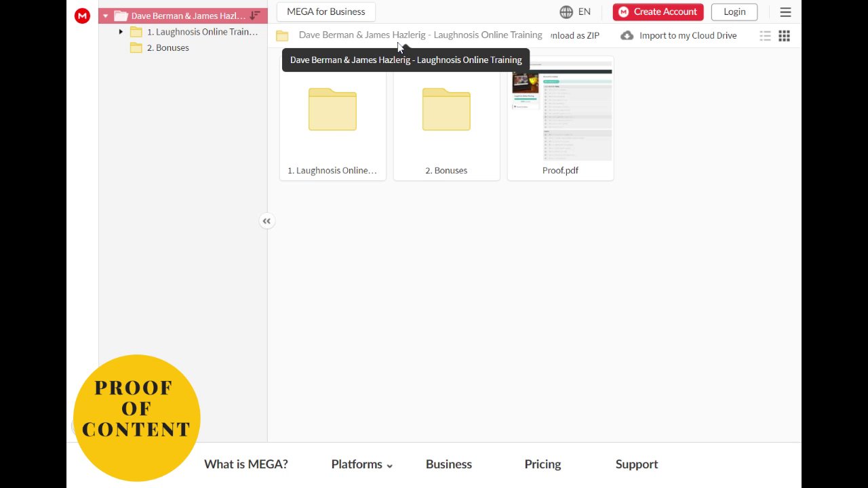Select the Dave Berman & James Hazlerig root folder
The image size is (868, 488).
point(183,16)
